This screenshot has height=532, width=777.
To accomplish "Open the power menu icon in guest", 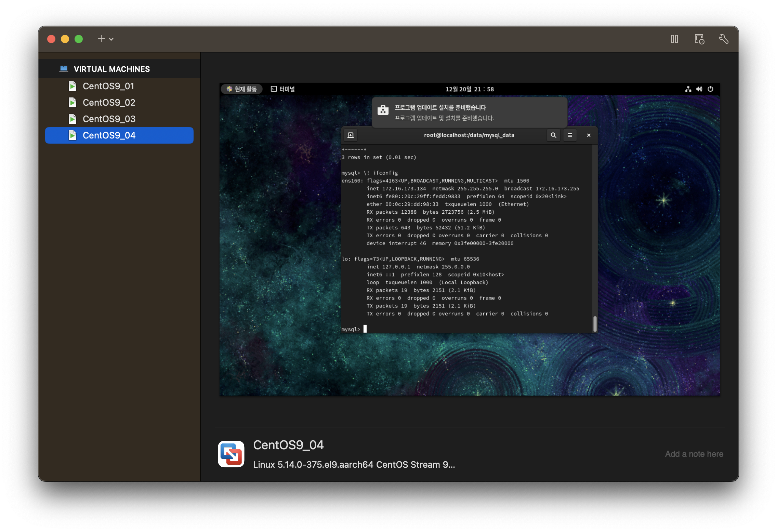I will (x=710, y=89).
